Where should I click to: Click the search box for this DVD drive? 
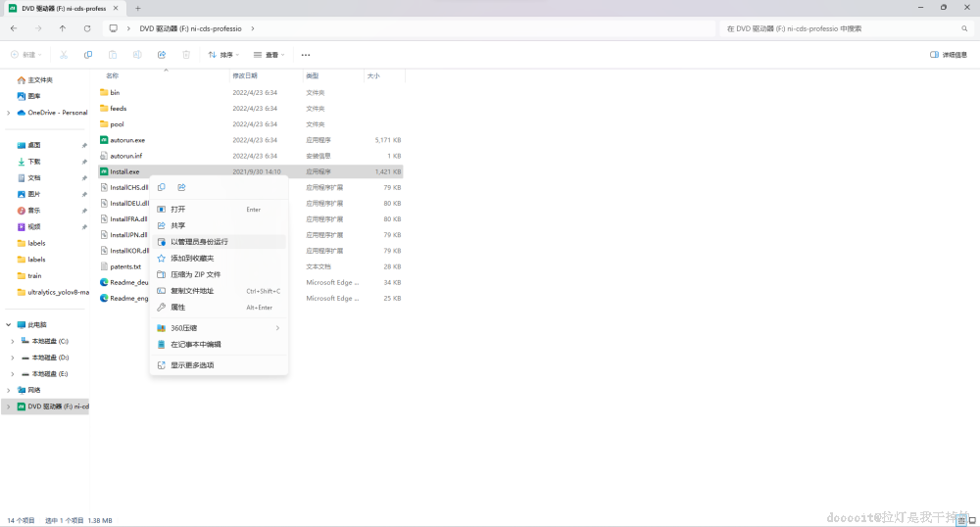(847, 28)
